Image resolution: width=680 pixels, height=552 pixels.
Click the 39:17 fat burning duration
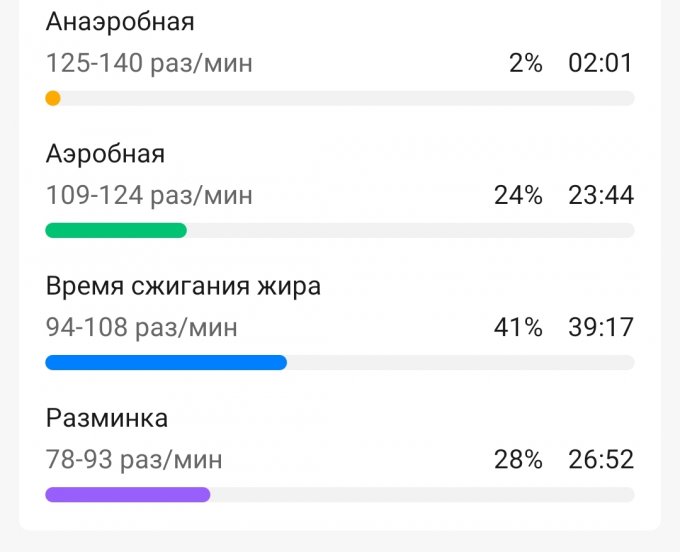tap(600, 328)
